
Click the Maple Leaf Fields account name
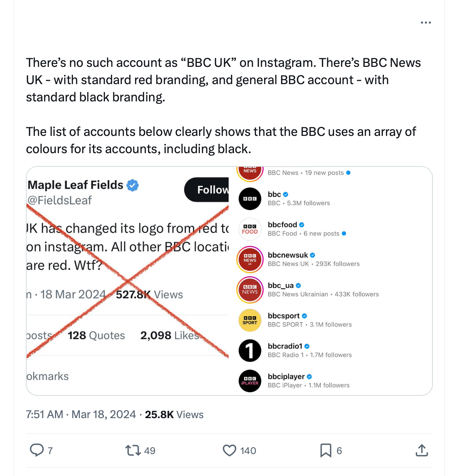click(x=75, y=185)
